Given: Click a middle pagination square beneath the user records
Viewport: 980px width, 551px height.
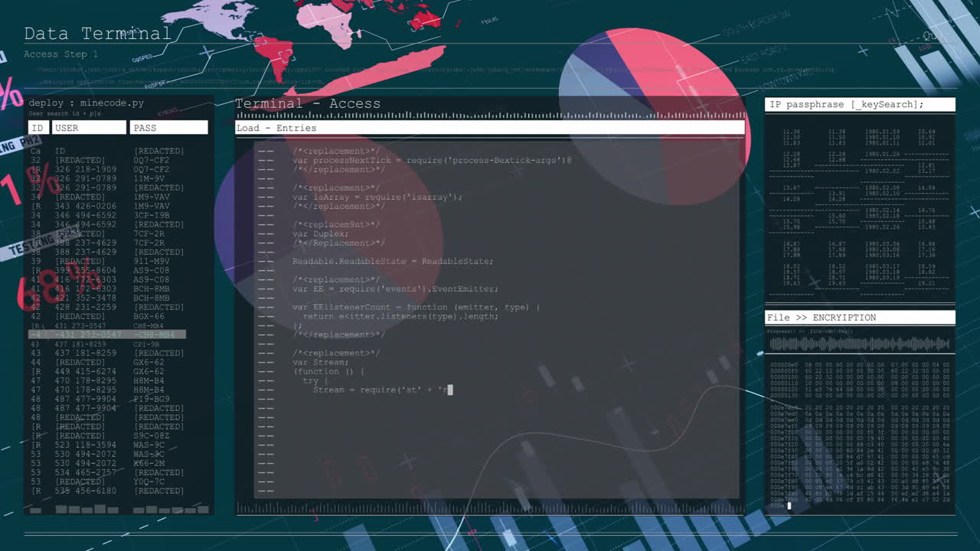Looking at the screenshot, I should 115,509.
